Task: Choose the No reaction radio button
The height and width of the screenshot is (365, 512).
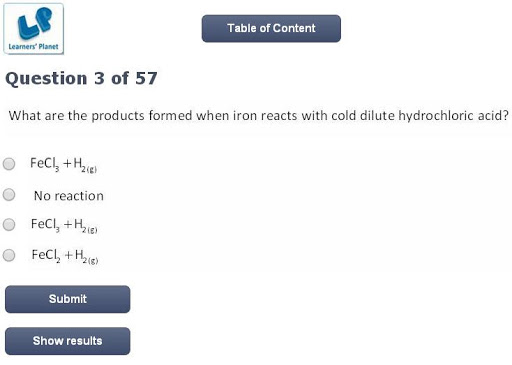Action: [x=9, y=195]
